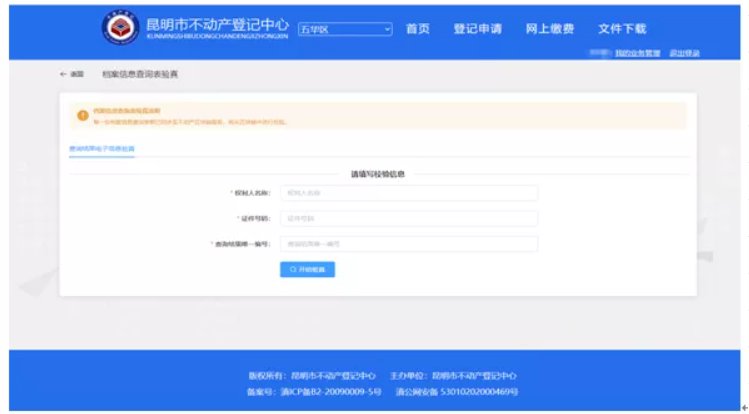Click the 滇公网安备 footer number
Screen dimensions: 749x414
tap(457, 392)
